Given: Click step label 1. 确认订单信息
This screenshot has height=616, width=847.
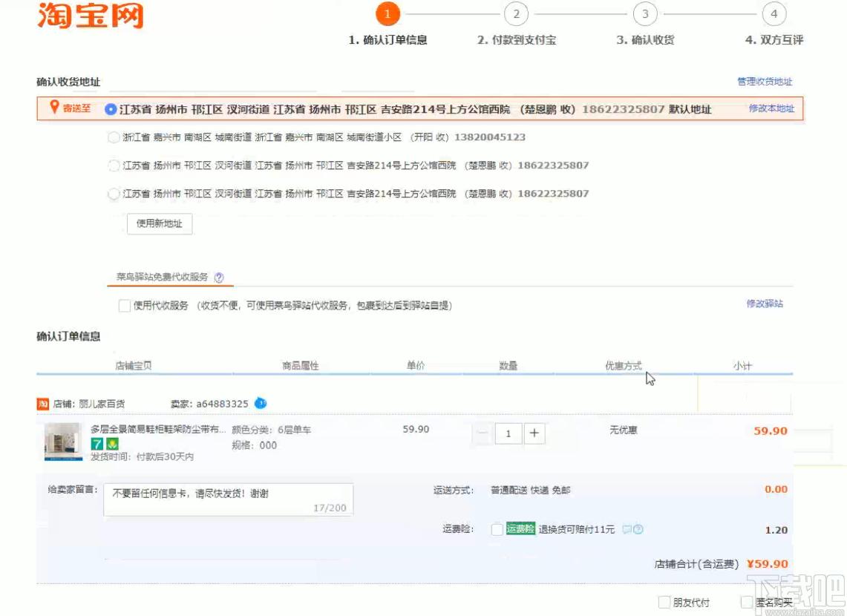Looking at the screenshot, I should point(387,40).
